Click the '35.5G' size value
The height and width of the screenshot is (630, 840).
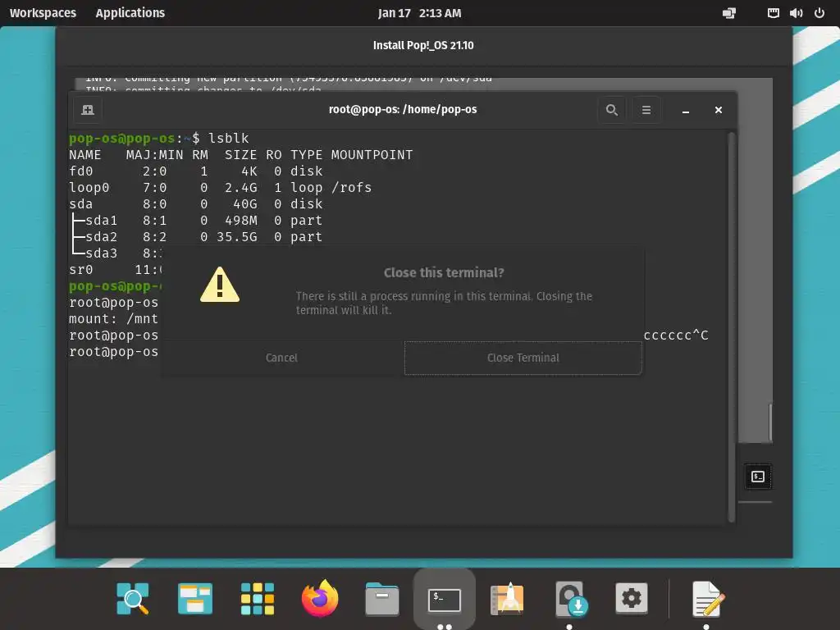pyautogui.click(x=237, y=237)
